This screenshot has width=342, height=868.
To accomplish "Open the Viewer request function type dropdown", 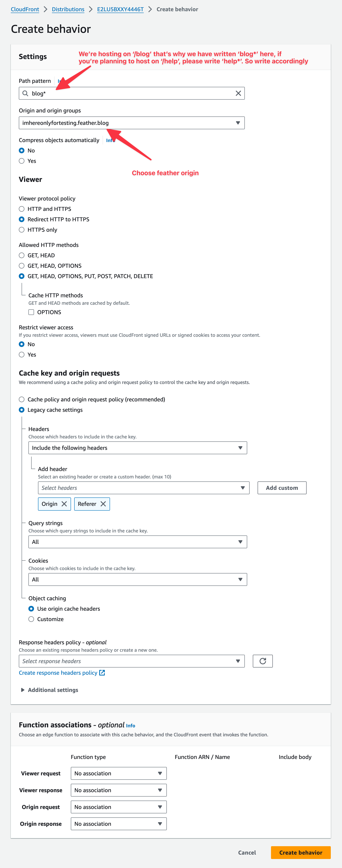I will [118, 773].
